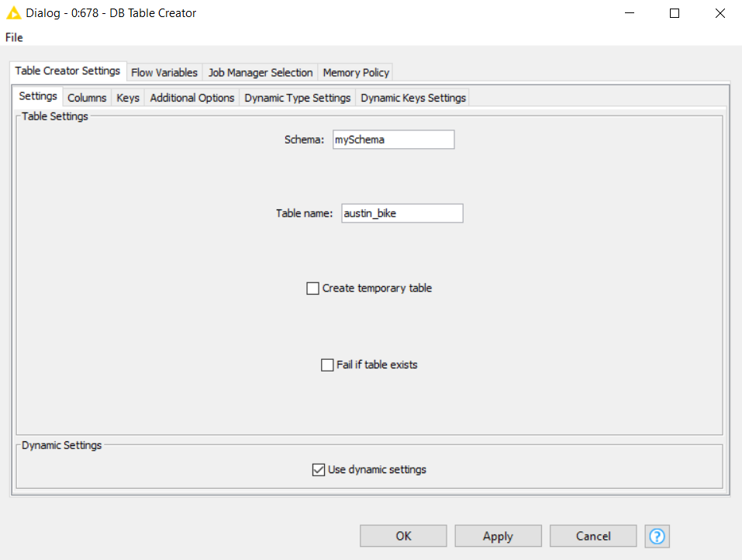Click the 'Schema:' label
This screenshot has height=560, width=742.
[304, 140]
